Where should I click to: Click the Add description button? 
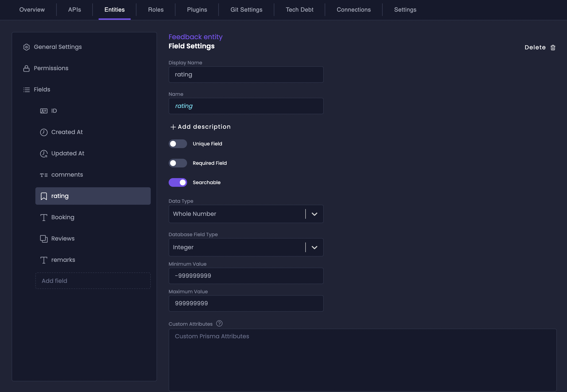[x=200, y=127]
